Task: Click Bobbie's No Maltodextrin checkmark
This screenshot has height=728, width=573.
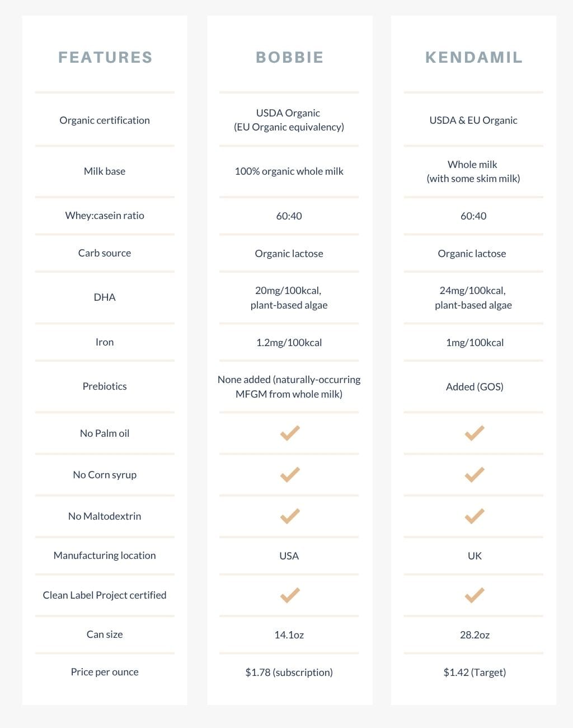Action: coord(290,516)
